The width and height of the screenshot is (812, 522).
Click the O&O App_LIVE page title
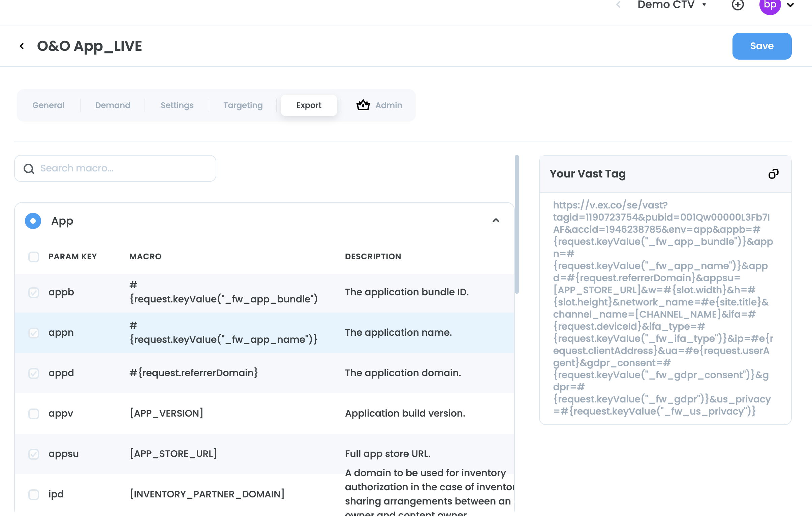pos(90,46)
